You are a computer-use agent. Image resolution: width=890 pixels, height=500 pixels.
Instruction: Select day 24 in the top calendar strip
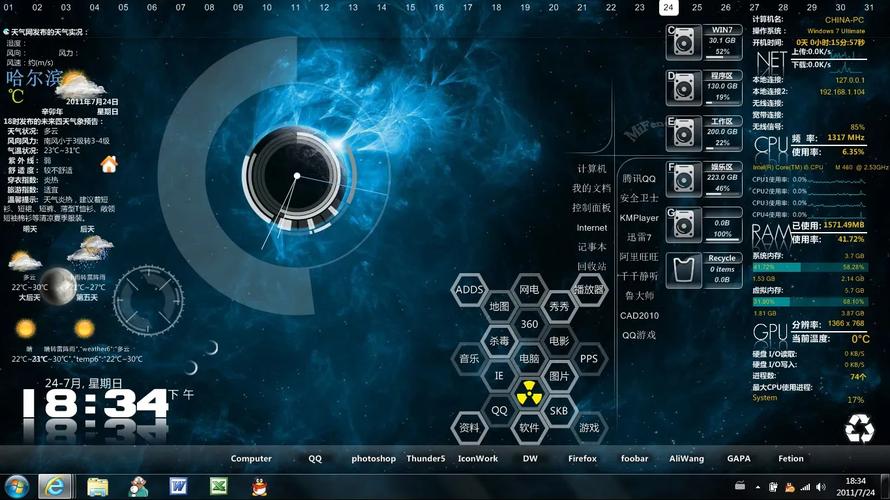point(668,7)
